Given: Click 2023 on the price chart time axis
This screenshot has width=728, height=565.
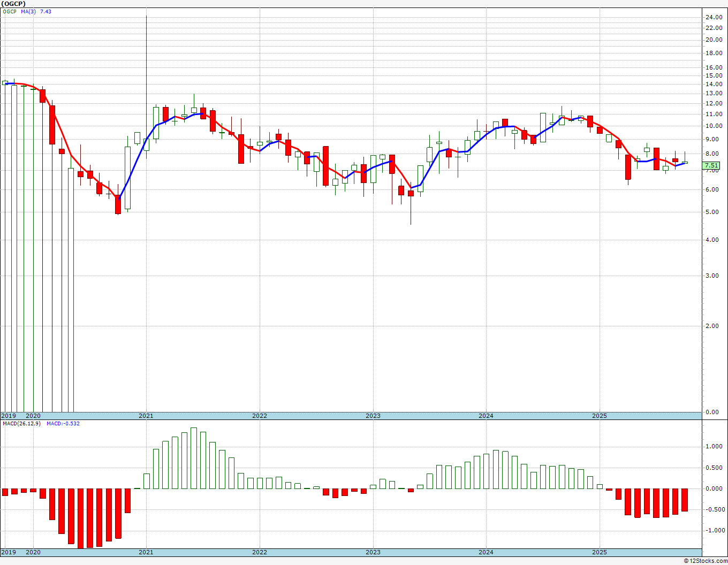Looking at the screenshot, I should (373, 416).
